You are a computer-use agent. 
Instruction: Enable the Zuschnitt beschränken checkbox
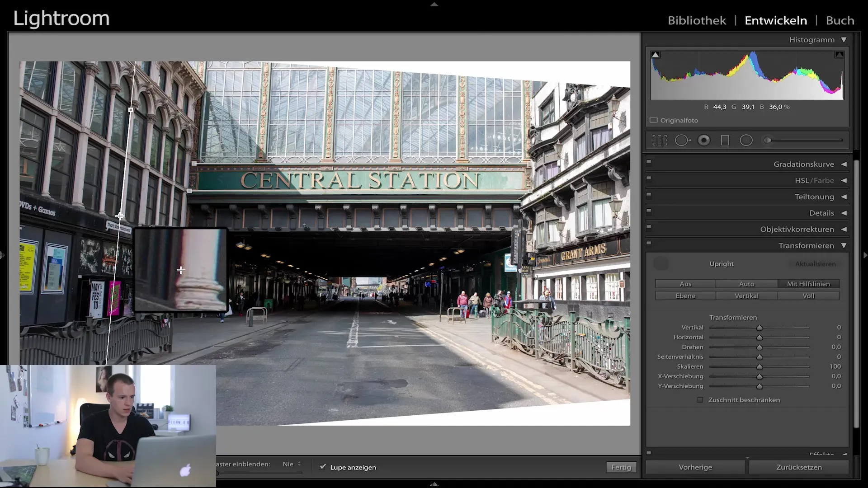[700, 400]
